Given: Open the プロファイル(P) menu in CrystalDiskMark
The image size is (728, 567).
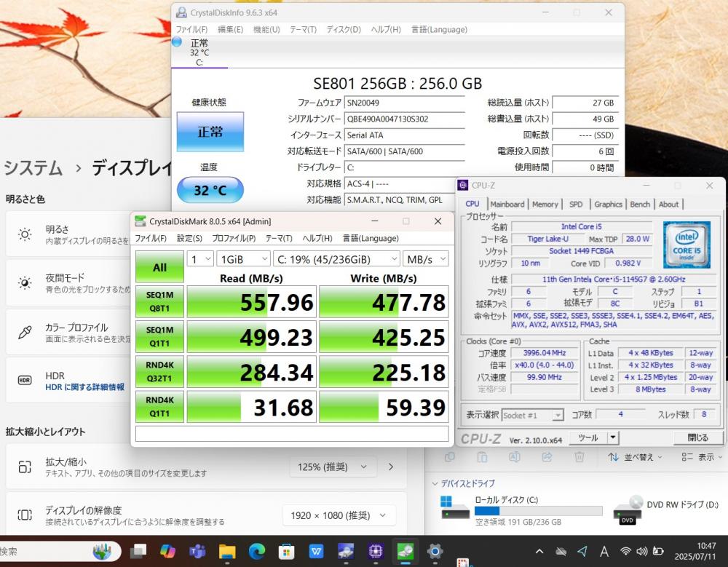Looking at the screenshot, I should [234, 238].
